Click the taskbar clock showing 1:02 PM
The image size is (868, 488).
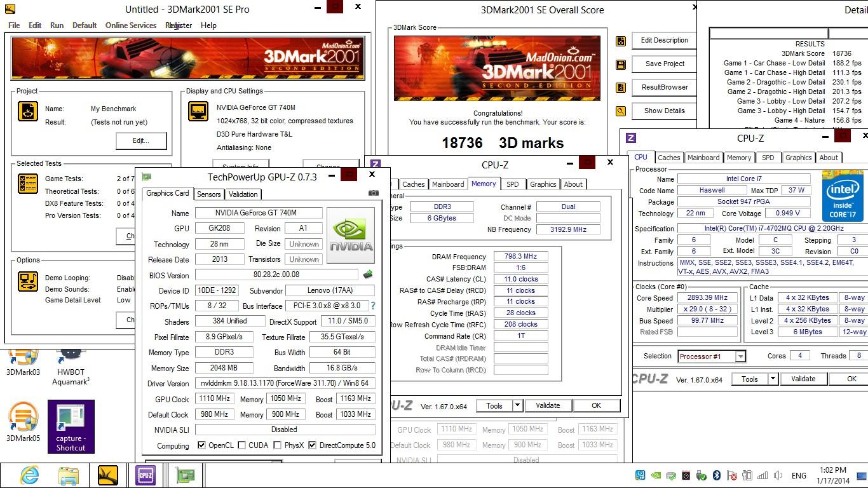[834, 470]
